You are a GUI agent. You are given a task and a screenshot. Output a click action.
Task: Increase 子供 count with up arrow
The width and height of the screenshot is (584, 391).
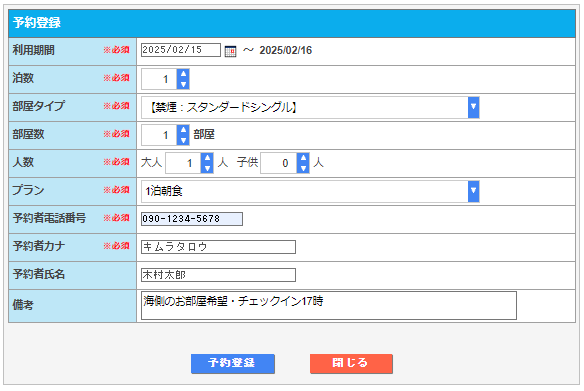click(303, 158)
